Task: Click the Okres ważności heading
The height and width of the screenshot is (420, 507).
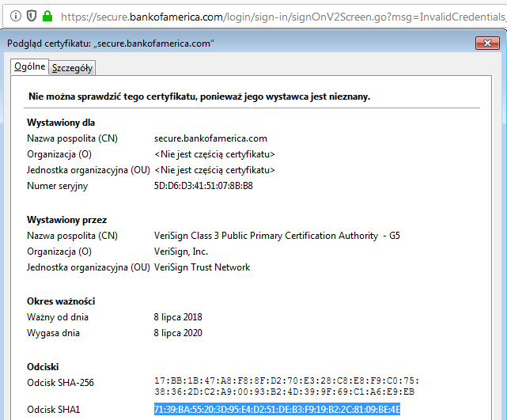Action: [x=61, y=301]
